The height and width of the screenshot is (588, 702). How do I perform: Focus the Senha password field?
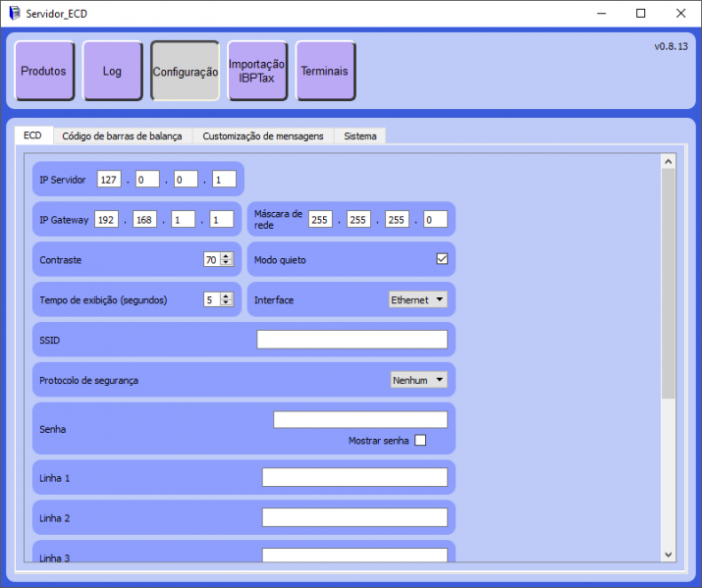coord(360,420)
